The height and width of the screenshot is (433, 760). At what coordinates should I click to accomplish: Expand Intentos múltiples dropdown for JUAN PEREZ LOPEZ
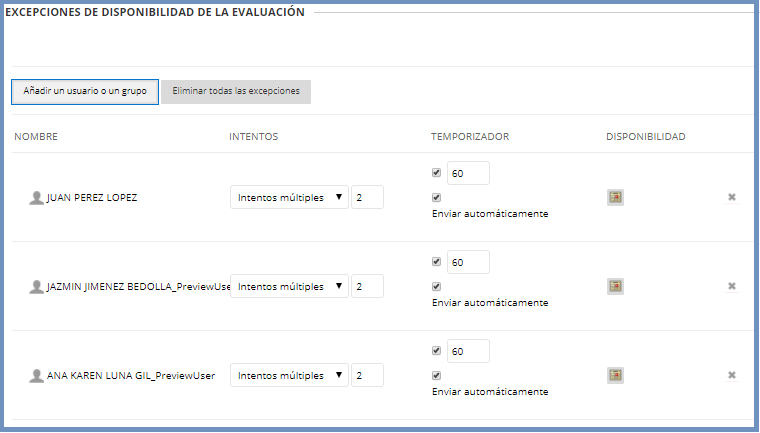click(x=289, y=197)
